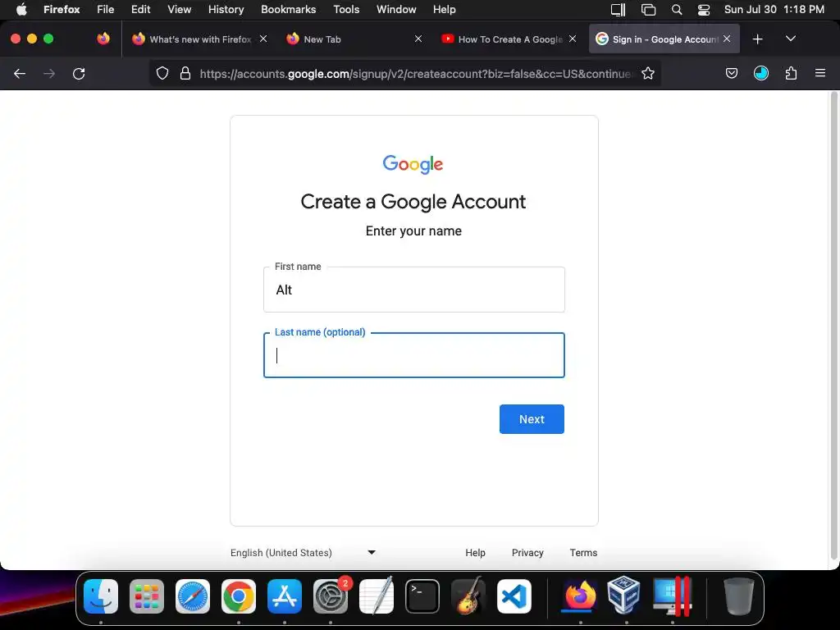Image resolution: width=840 pixels, height=630 pixels.
Task: Close the What's new with Firefox tab
Action: tap(263, 39)
